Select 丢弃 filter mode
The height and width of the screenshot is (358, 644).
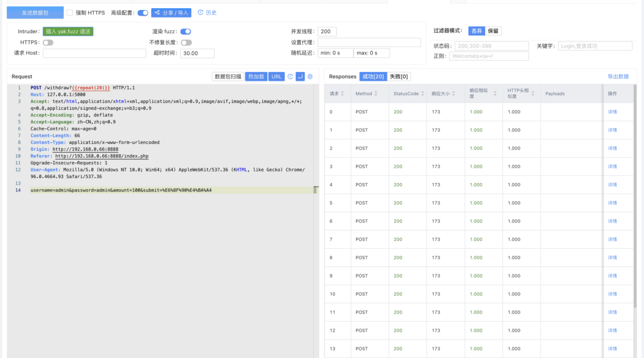tap(476, 31)
